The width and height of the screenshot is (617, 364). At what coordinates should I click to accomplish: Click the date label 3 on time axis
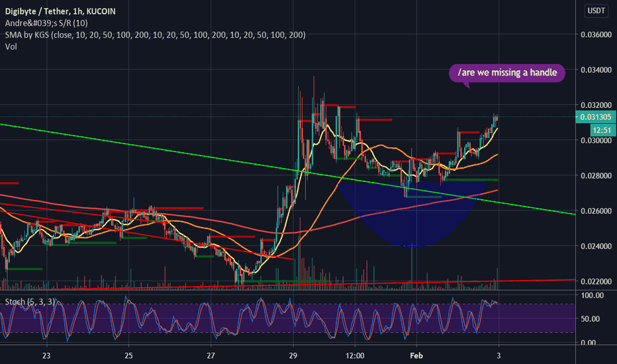coord(498,356)
